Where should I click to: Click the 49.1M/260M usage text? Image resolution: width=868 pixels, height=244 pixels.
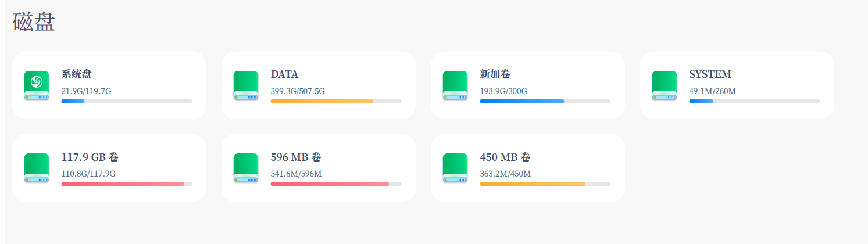(x=712, y=91)
